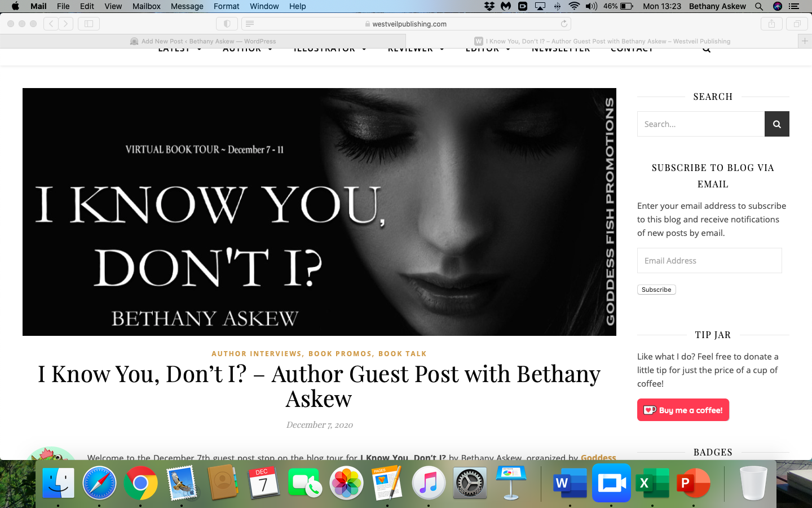Screen dimensions: 812x508
Task: Focus the sidebar Search field
Action: (x=701, y=124)
